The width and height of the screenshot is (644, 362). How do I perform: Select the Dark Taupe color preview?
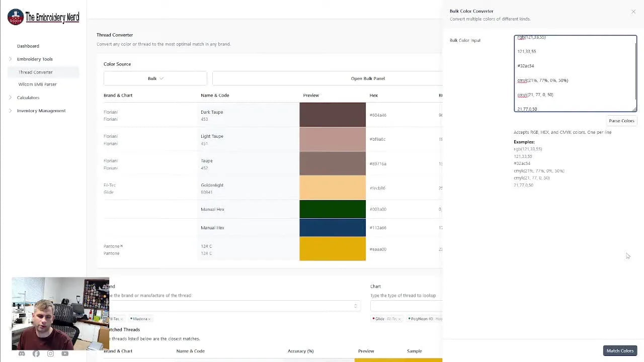(x=333, y=115)
